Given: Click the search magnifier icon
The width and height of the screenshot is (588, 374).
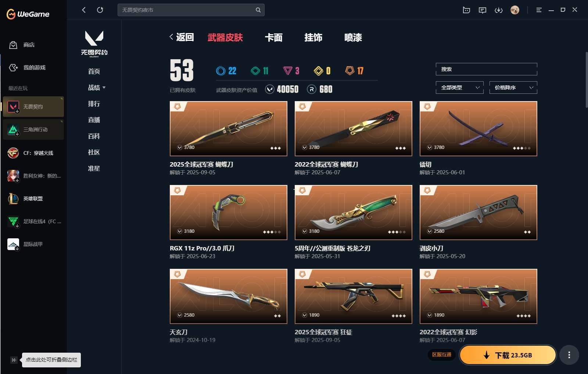Looking at the screenshot, I should 258,10.
